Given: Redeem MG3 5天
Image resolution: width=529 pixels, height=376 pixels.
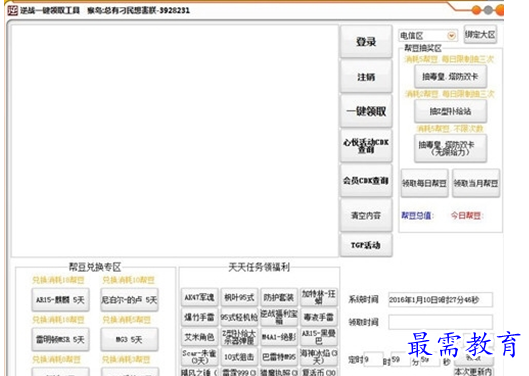Looking at the screenshot, I should point(130,339).
